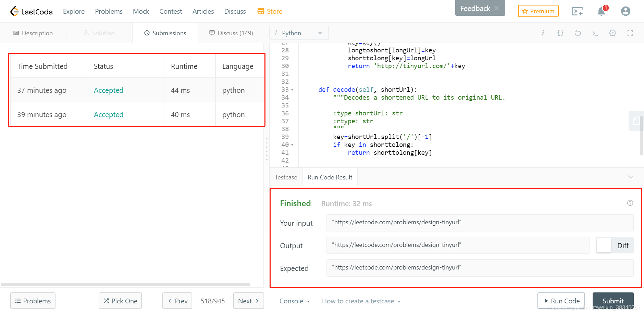Click the Run Code button
The width and height of the screenshot is (644, 314).
pyautogui.click(x=561, y=301)
